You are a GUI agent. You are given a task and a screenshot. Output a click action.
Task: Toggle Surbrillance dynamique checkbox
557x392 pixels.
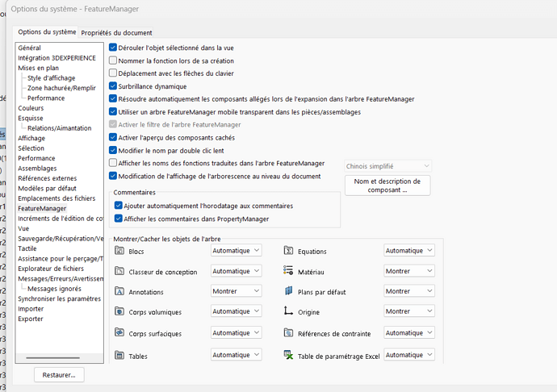113,86
